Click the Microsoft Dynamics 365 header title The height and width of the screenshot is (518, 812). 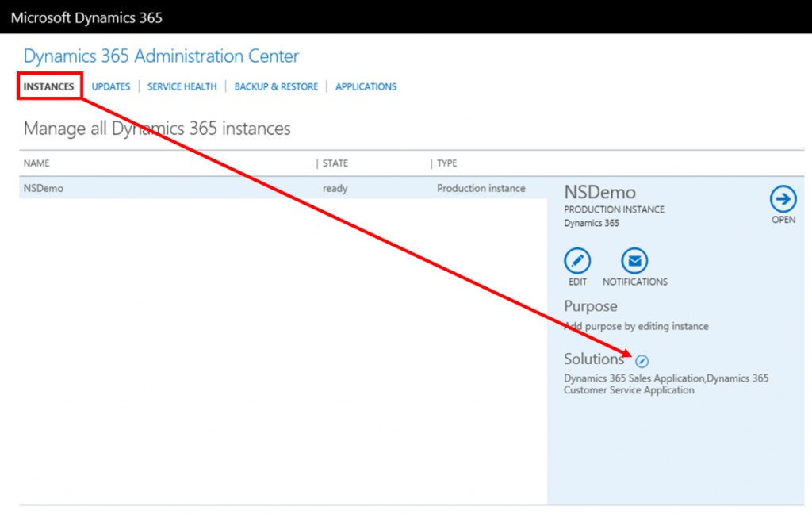86,17
